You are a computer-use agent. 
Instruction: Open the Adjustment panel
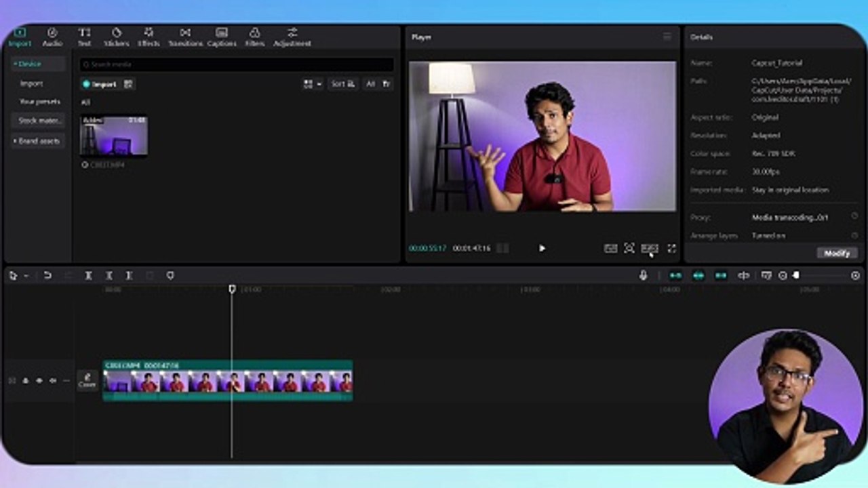click(292, 37)
